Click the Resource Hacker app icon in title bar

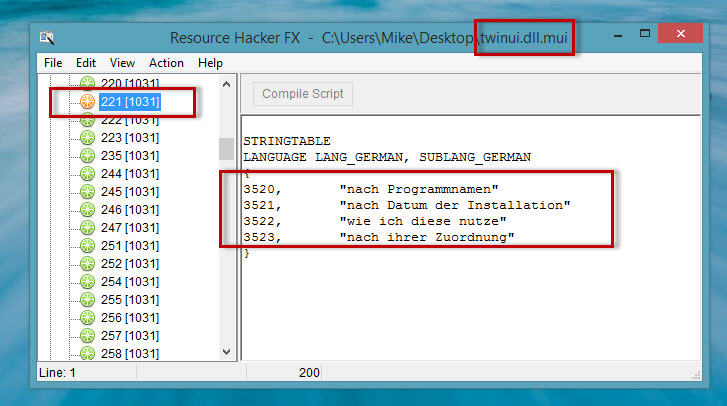click(x=47, y=37)
